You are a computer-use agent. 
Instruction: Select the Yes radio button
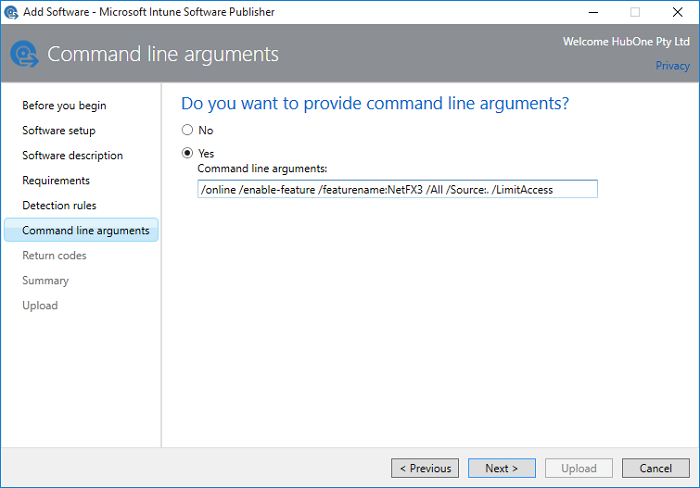[187, 153]
